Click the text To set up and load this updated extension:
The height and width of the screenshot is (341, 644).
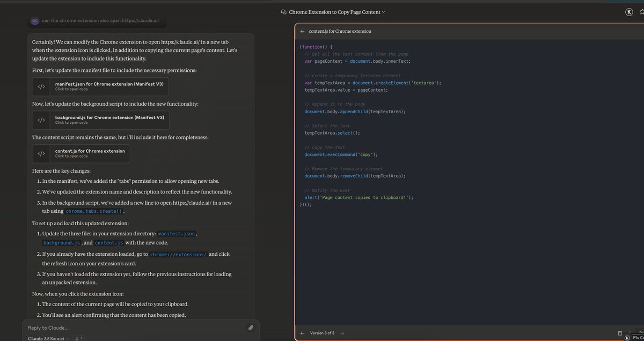point(80,223)
